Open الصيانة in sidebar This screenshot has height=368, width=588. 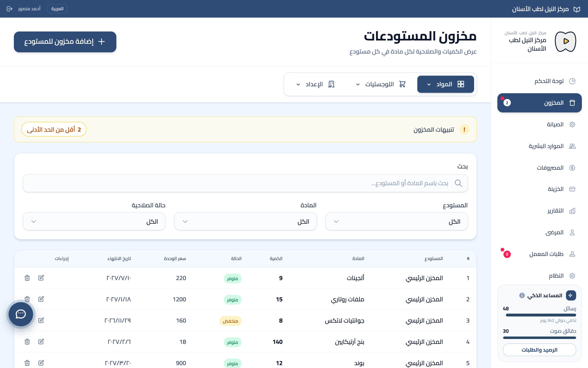tap(540, 124)
